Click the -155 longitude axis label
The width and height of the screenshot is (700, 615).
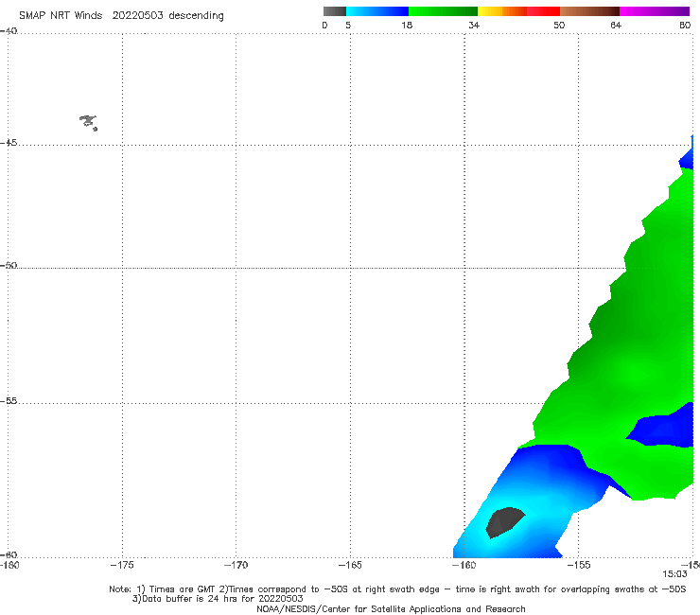[x=579, y=565]
